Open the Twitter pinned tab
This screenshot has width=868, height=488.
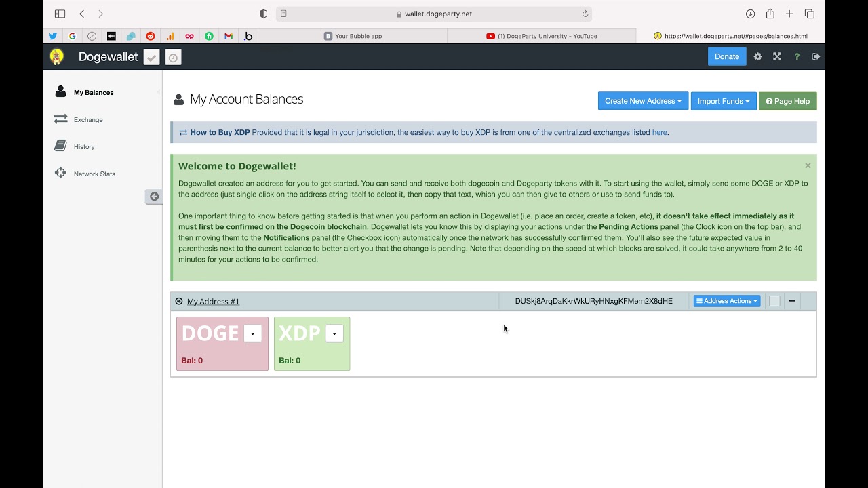pos(53,36)
